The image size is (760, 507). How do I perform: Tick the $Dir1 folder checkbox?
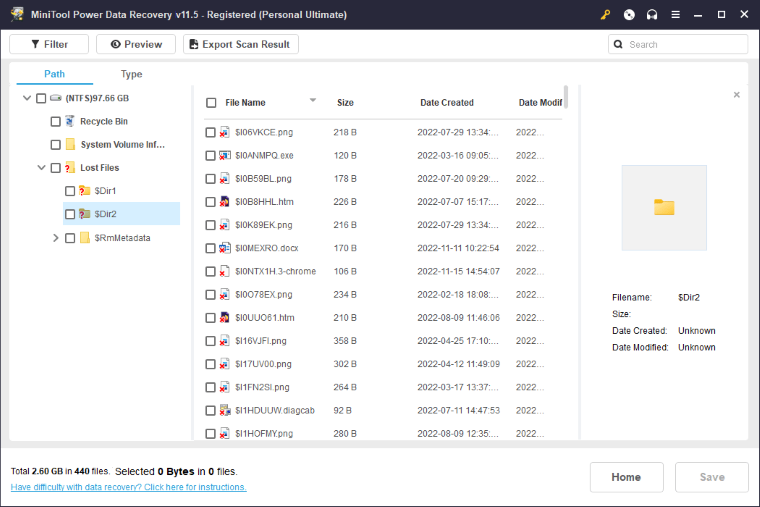pyautogui.click(x=70, y=190)
